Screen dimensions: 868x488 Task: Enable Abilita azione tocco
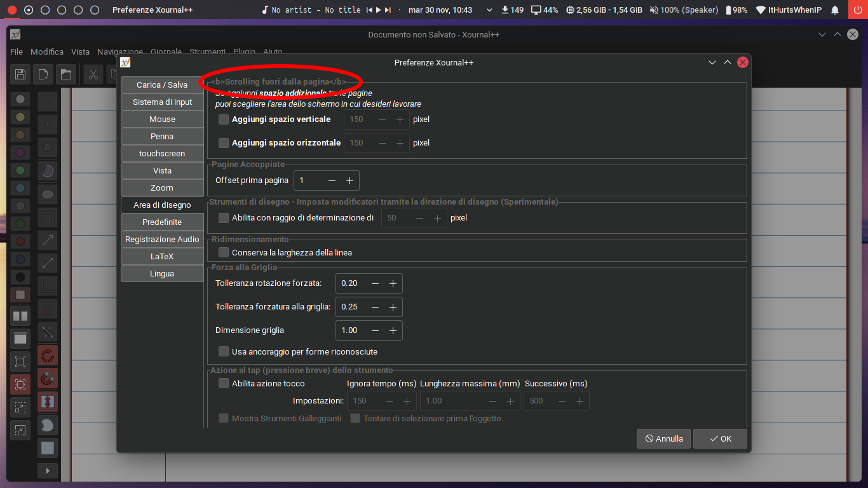pyautogui.click(x=223, y=383)
